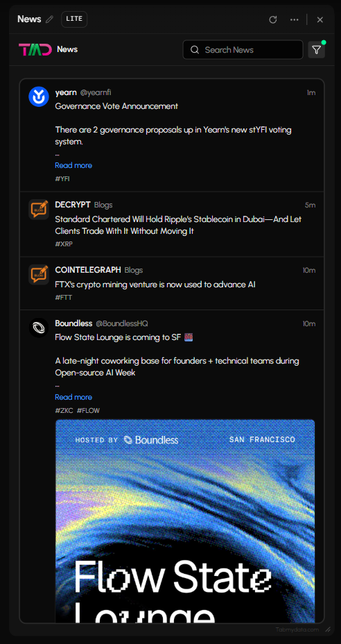The image size is (341, 644).
Task: Open the Boundless author name
Action: [x=73, y=323]
